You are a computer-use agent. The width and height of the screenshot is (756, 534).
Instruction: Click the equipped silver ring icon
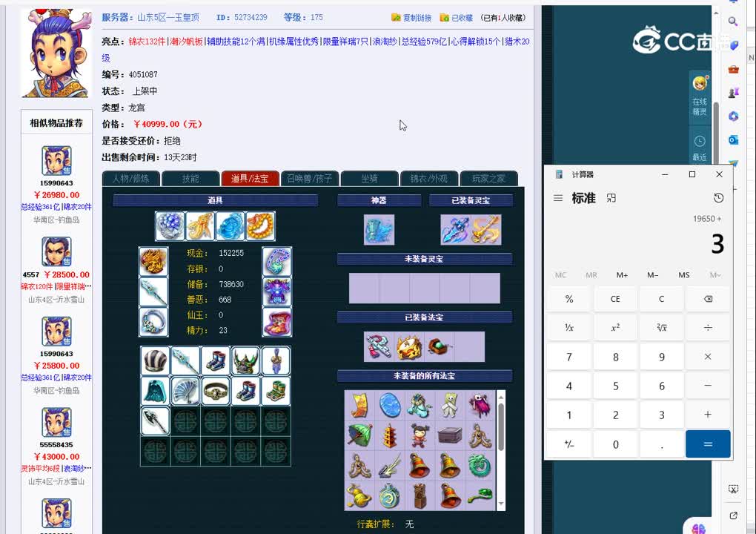(153, 322)
